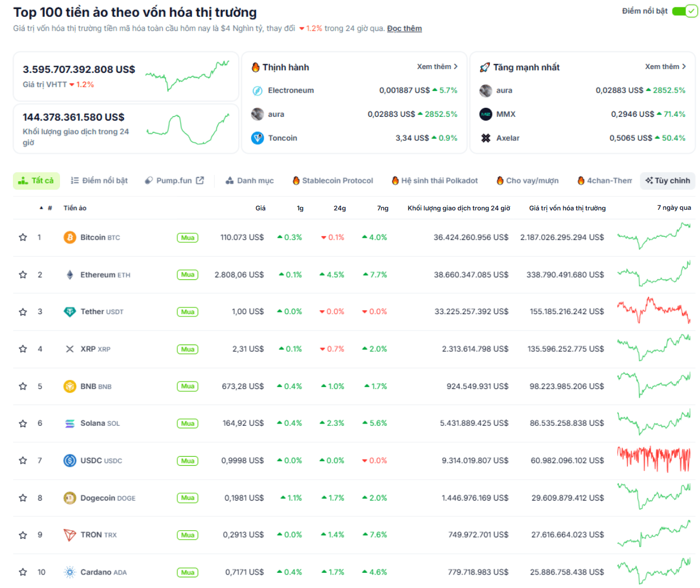Star the USDC row
This screenshot has width=700, height=588.
point(23,461)
